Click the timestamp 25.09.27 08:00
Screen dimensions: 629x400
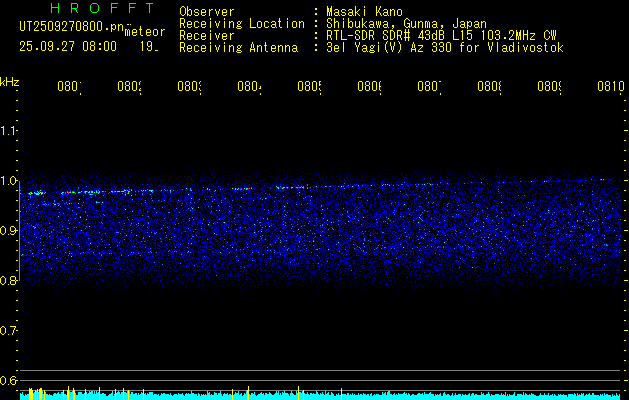pyautogui.click(x=68, y=47)
